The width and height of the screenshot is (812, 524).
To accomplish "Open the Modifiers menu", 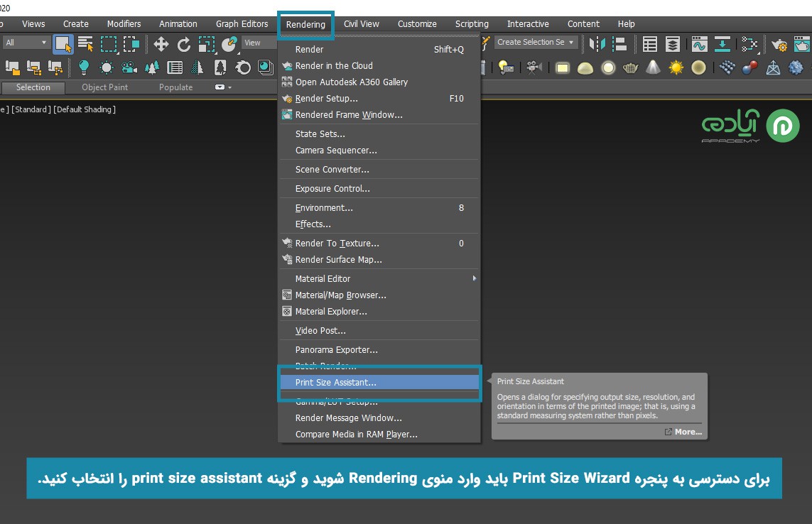I will coord(124,24).
